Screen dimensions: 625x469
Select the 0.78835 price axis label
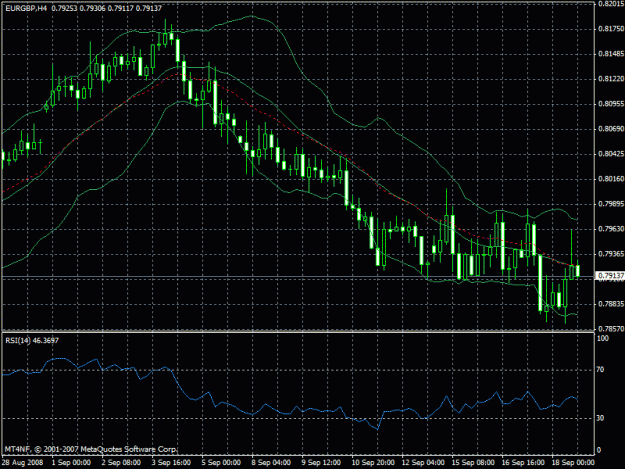(611, 304)
